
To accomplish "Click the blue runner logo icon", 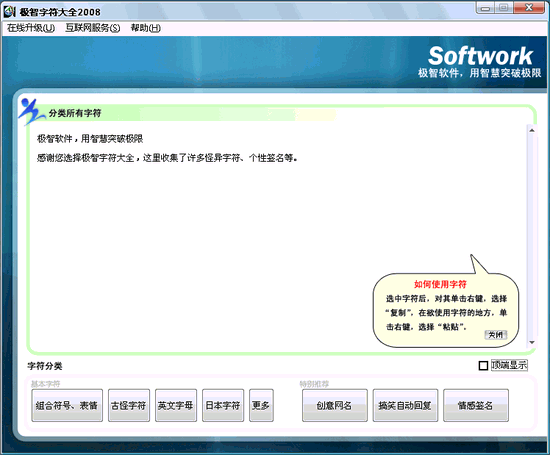I will tap(32, 111).
